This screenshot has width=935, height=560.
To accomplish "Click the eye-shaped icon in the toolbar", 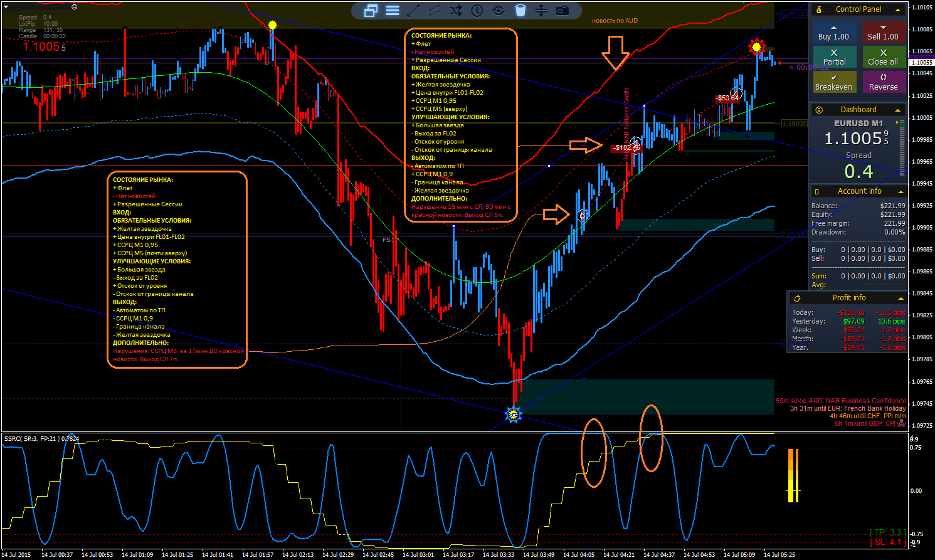I will (x=499, y=11).
